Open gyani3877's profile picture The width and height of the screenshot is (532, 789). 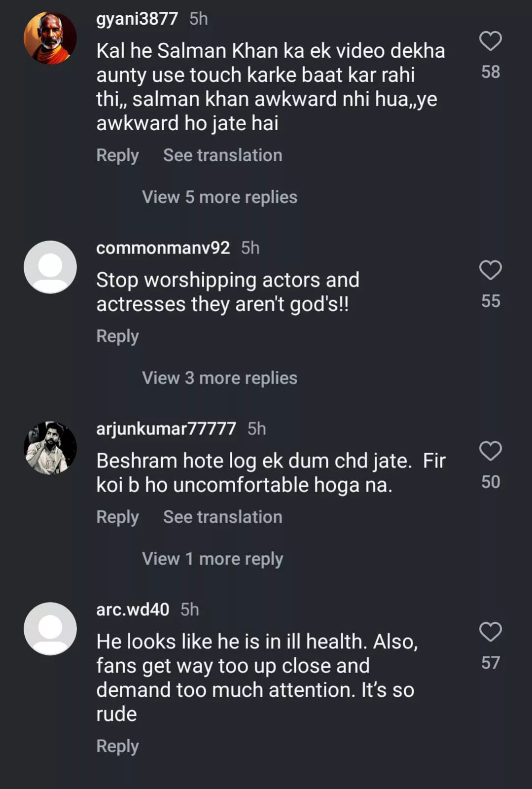(x=50, y=38)
